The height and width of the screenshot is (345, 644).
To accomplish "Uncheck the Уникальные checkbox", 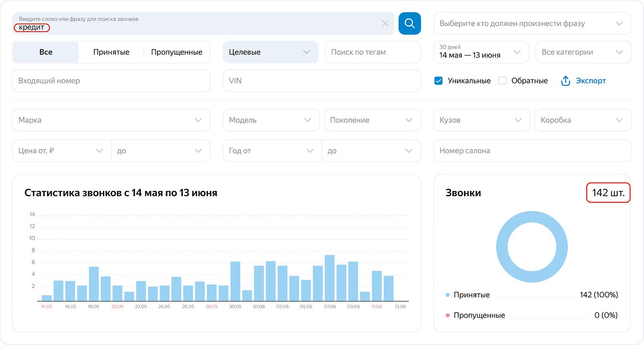I will tap(439, 81).
